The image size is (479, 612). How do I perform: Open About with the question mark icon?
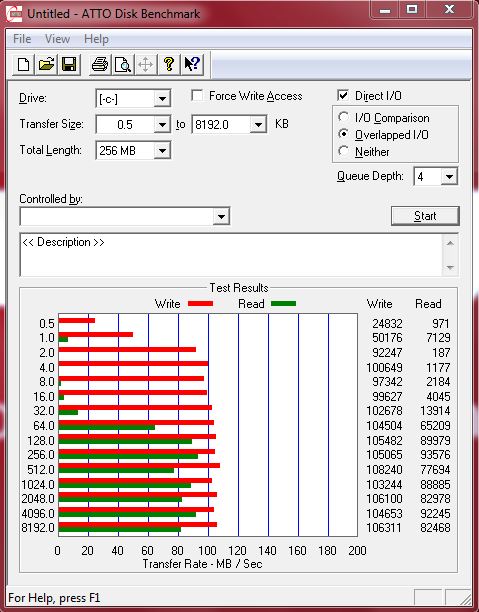[x=169, y=64]
